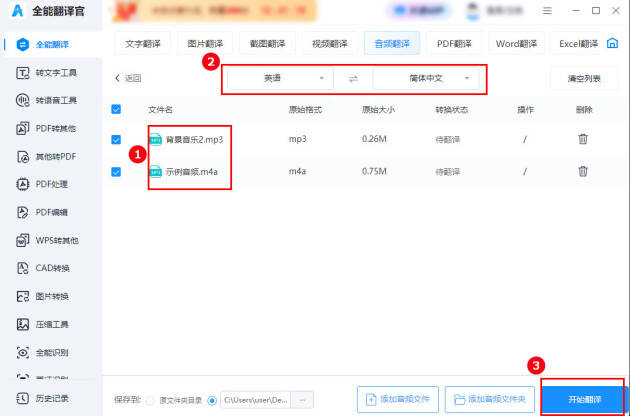Click the 0.26M size cell

374,139
